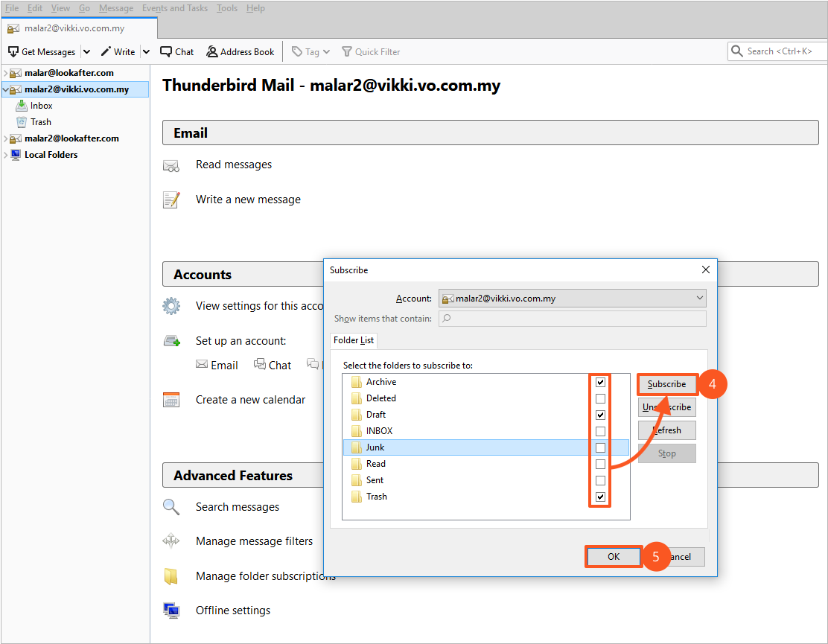
Task: Select Local Folders in the sidebar
Action: 51,155
